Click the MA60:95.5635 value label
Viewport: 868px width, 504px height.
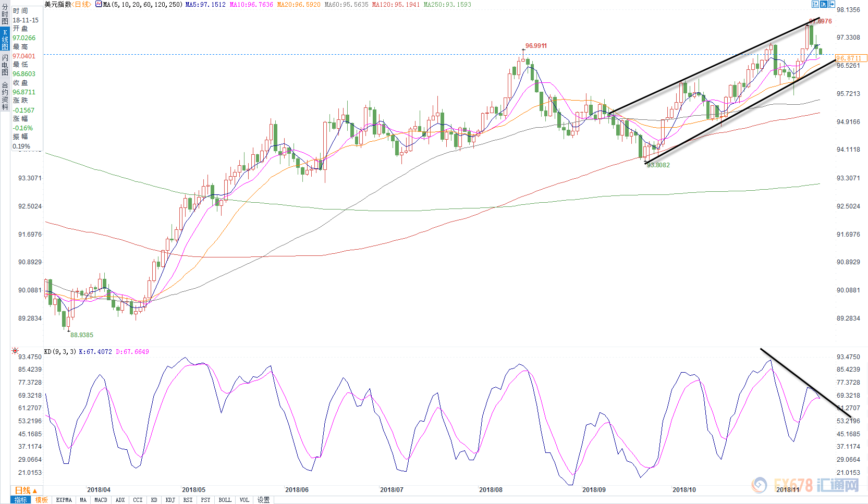click(346, 4)
